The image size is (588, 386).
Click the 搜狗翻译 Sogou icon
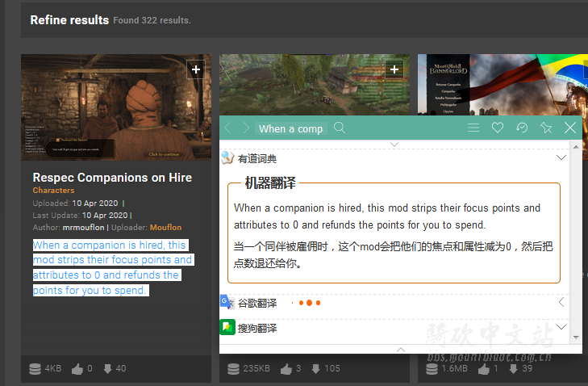click(227, 327)
